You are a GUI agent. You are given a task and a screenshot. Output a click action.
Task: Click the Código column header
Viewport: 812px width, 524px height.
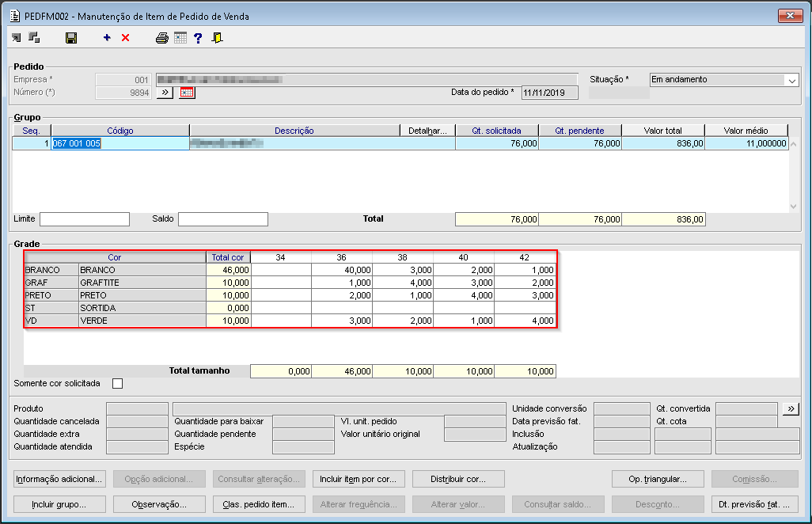click(120, 131)
